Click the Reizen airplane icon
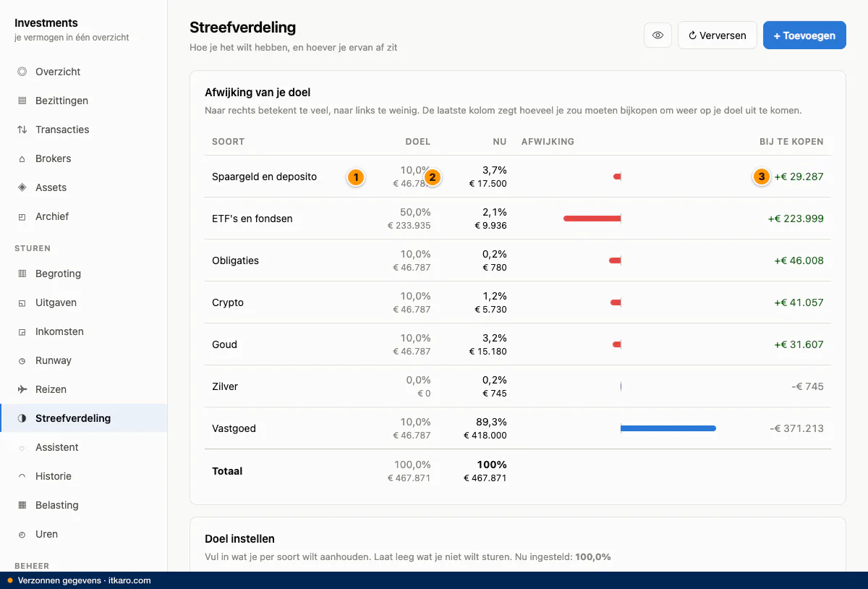This screenshot has width=868, height=589. pos(22,389)
